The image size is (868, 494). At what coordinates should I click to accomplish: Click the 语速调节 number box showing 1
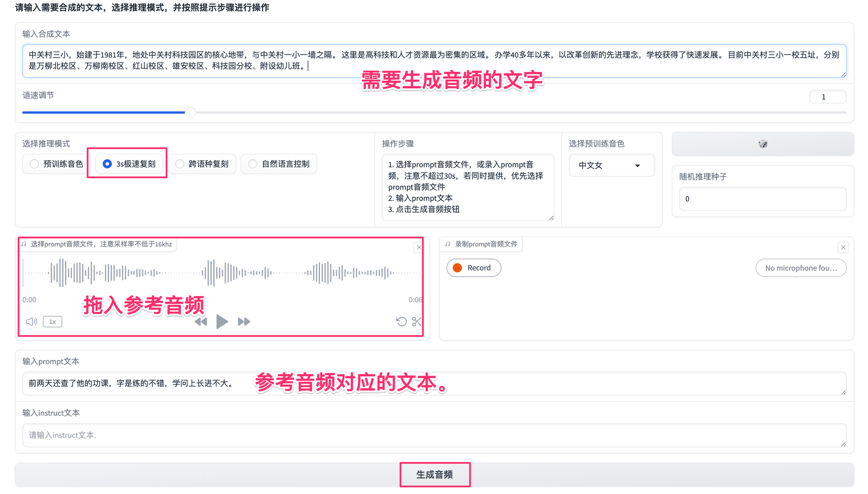[828, 97]
